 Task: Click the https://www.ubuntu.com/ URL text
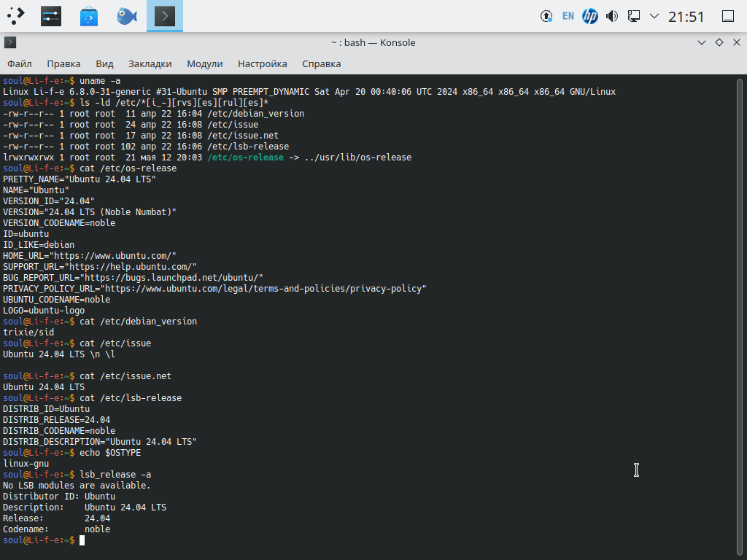[x=112, y=256]
